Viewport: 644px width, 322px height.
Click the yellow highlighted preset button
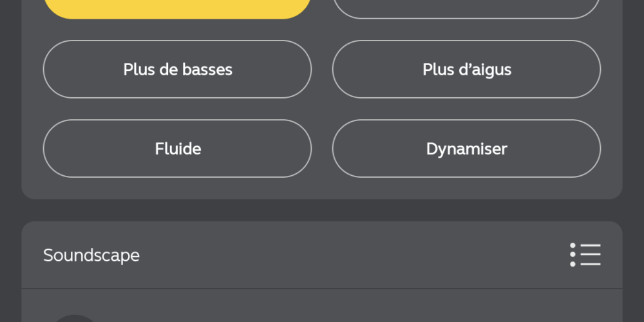178,9
